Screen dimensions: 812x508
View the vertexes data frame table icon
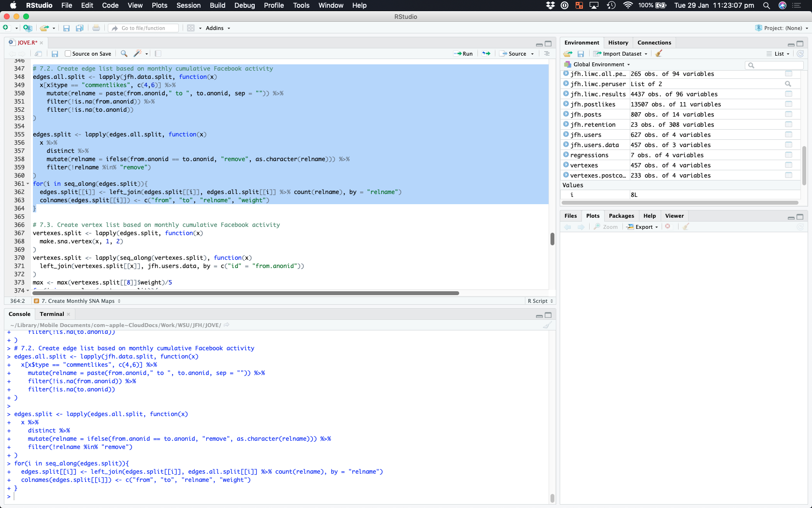click(x=788, y=165)
